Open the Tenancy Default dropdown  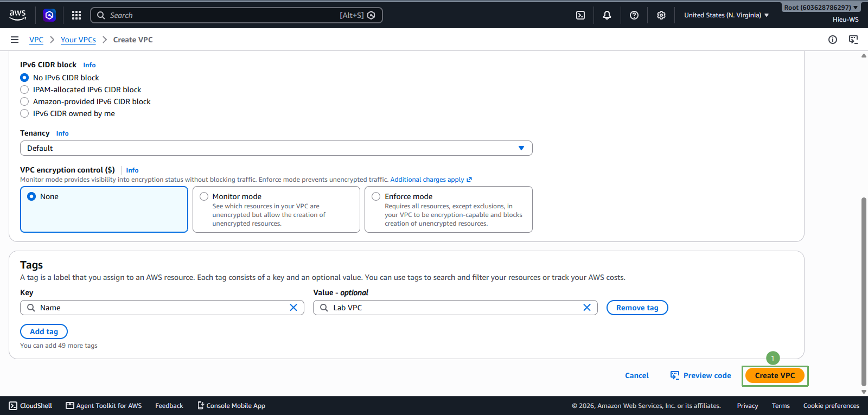[x=276, y=148]
